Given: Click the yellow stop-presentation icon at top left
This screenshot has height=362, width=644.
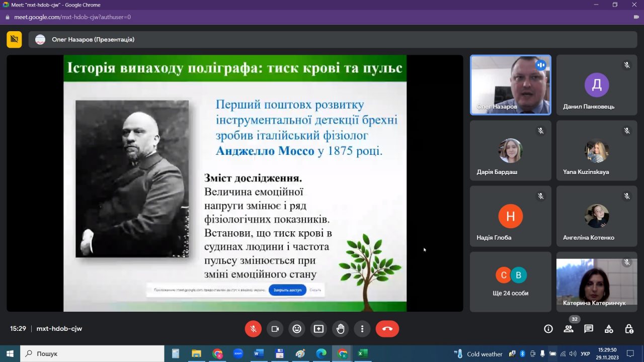Looking at the screenshot, I should 14,39.
